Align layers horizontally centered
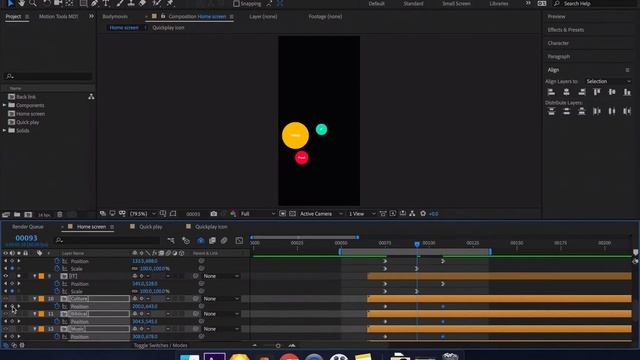This screenshot has width=640, height=360. [x=567, y=92]
